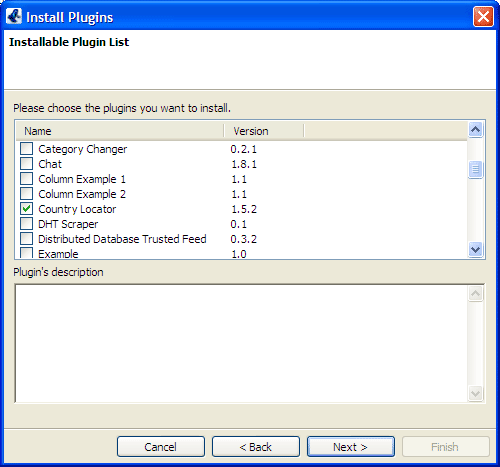Go back with the Back button
The width and height of the screenshot is (500, 467).
[x=256, y=447]
